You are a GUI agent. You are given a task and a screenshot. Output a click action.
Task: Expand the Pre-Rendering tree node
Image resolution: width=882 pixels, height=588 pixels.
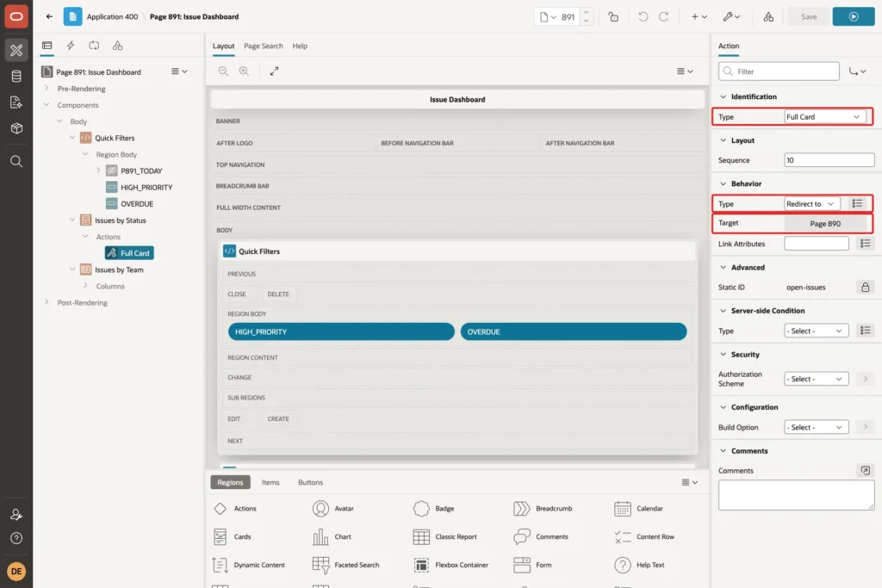coord(47,89)
